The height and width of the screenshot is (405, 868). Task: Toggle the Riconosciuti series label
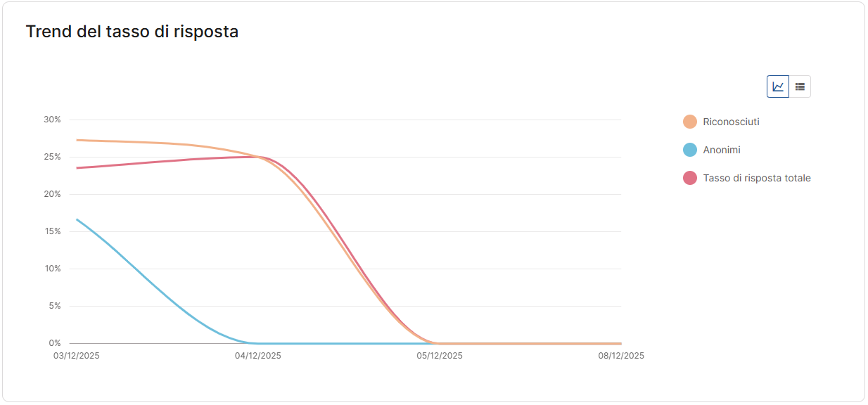coord(731,122)
